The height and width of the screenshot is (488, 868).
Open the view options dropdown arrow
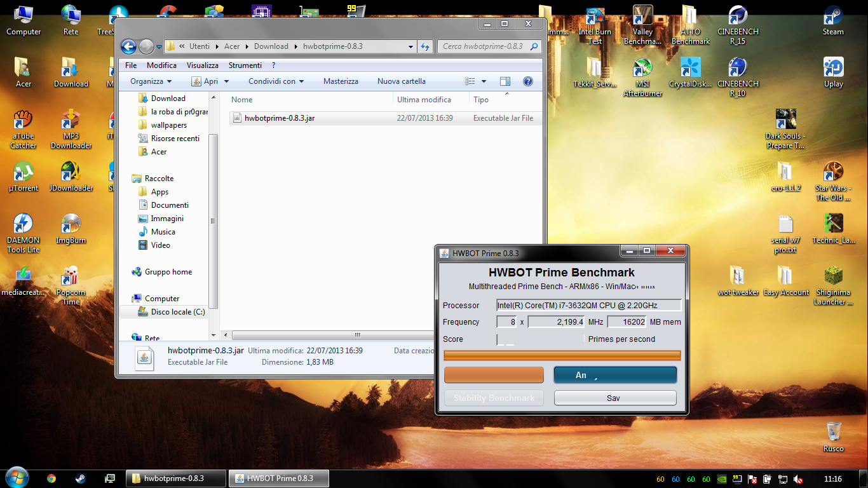click(x=484, y=81)
